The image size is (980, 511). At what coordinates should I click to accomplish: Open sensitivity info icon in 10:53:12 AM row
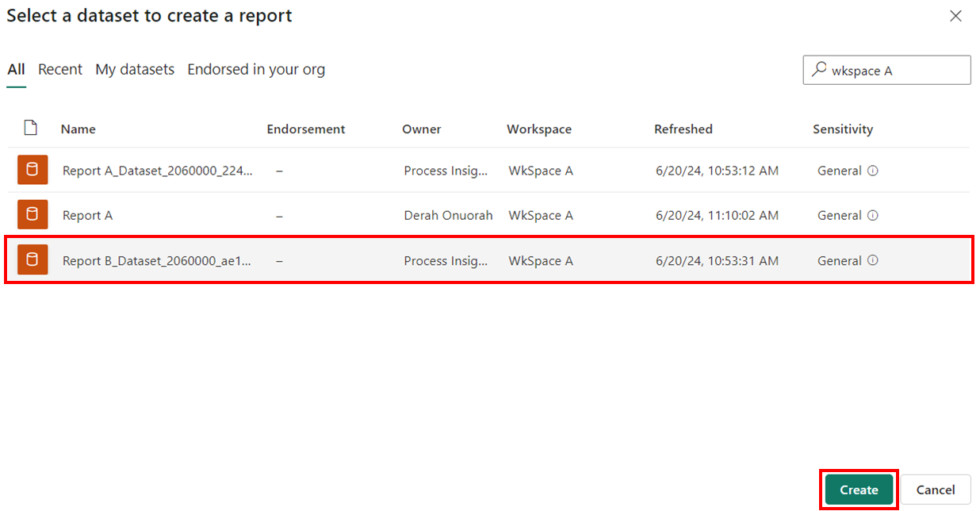pos(873,171)
